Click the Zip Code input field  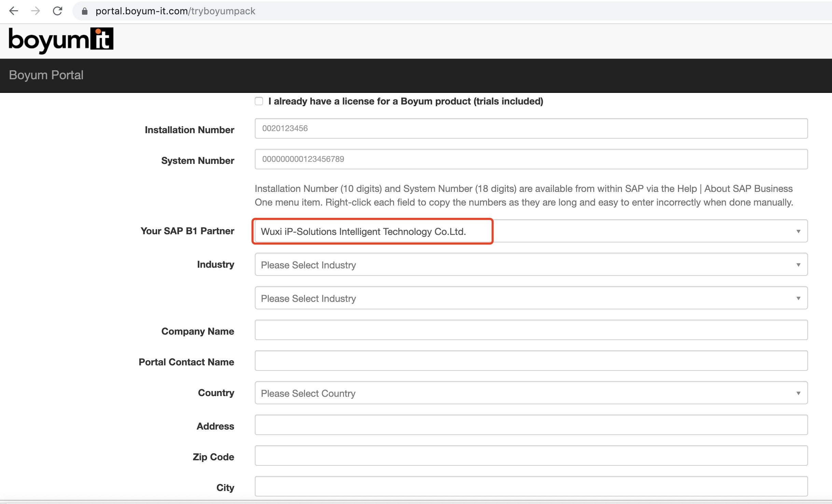click(531, 456)
